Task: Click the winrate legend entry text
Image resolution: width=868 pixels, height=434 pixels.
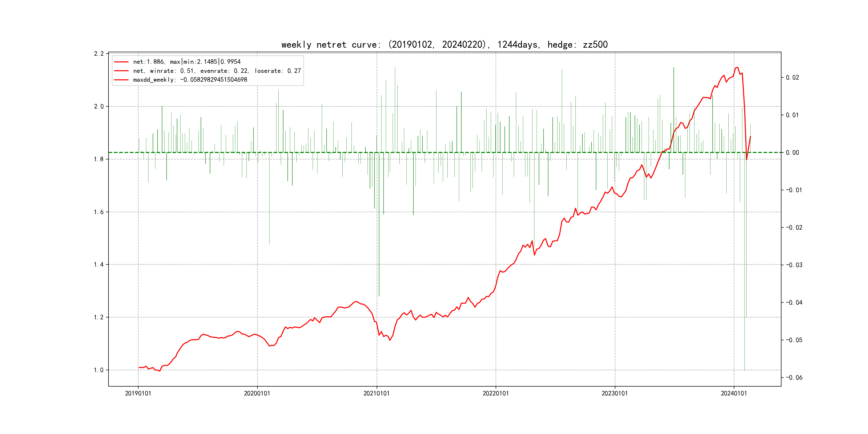Action: pyautogui.click(x=217, y=71)
